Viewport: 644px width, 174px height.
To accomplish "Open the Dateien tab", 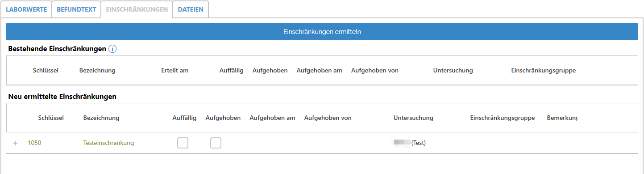I will click(191, 9).
